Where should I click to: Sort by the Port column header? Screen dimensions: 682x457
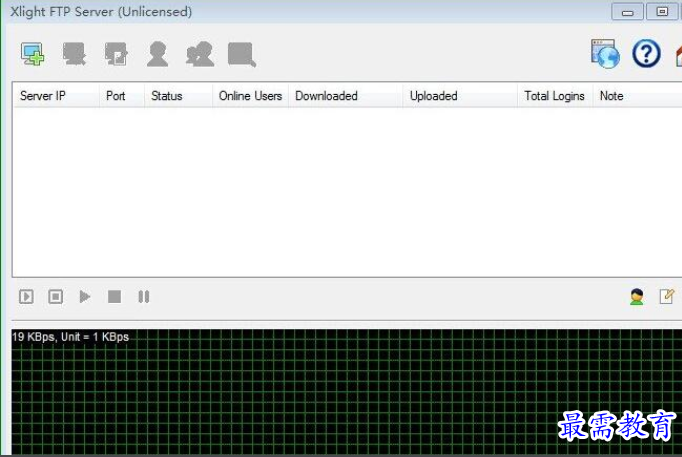[x=122, y=96]
